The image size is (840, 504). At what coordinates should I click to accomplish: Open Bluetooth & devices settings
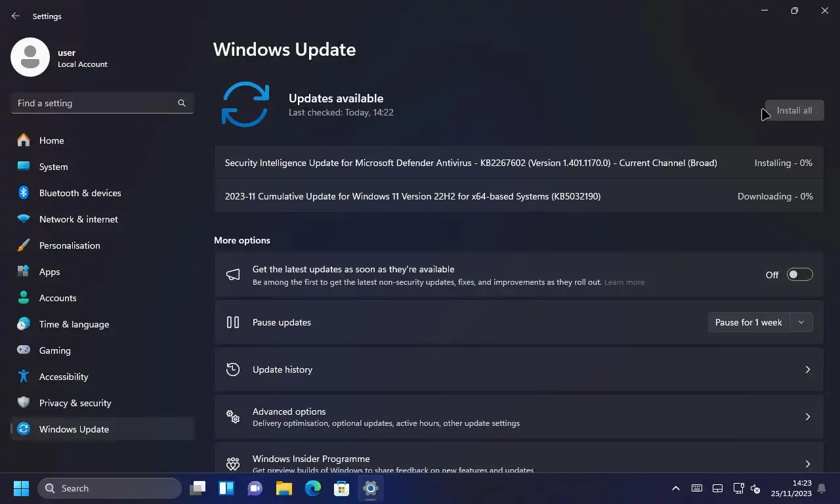[102, 193]
